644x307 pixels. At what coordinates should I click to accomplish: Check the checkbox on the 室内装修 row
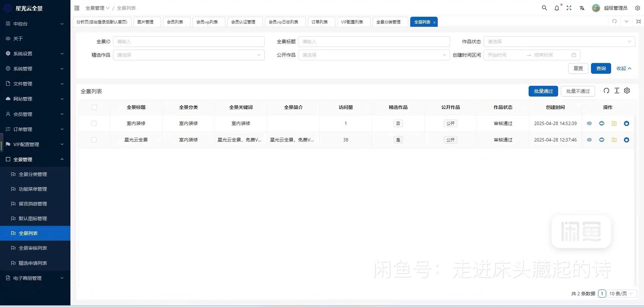click(94, 123)
